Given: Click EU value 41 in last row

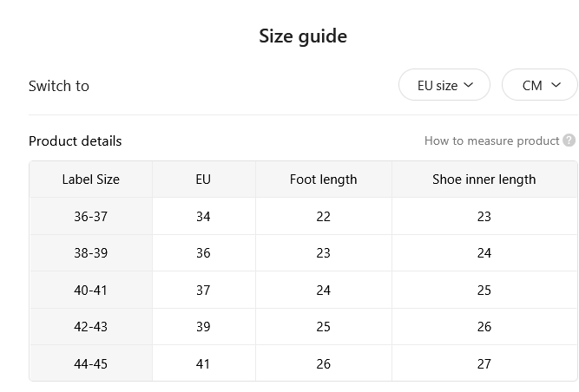Looking at the screenshot, I should 203,364.
